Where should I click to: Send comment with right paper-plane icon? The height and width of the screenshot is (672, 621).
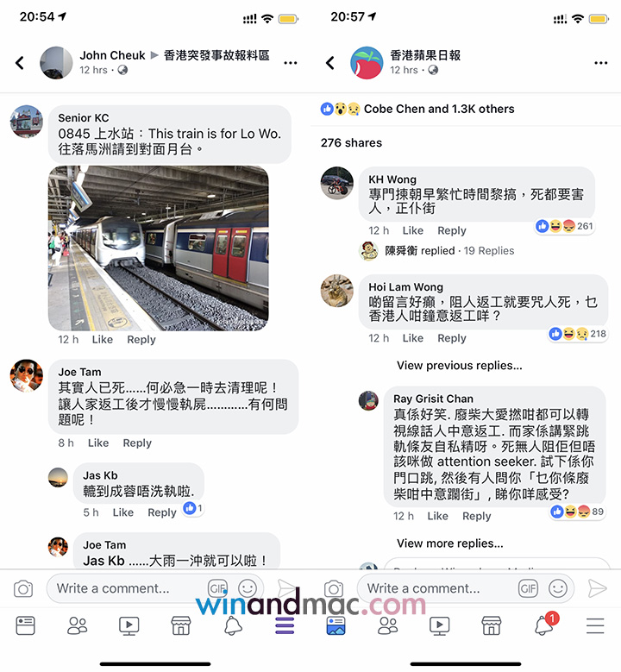click(597, 588)
